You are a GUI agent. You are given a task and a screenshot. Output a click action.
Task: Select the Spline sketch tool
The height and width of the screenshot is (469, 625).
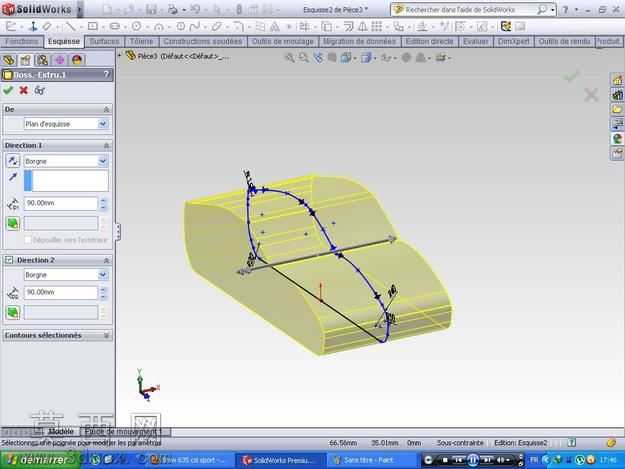195,27
